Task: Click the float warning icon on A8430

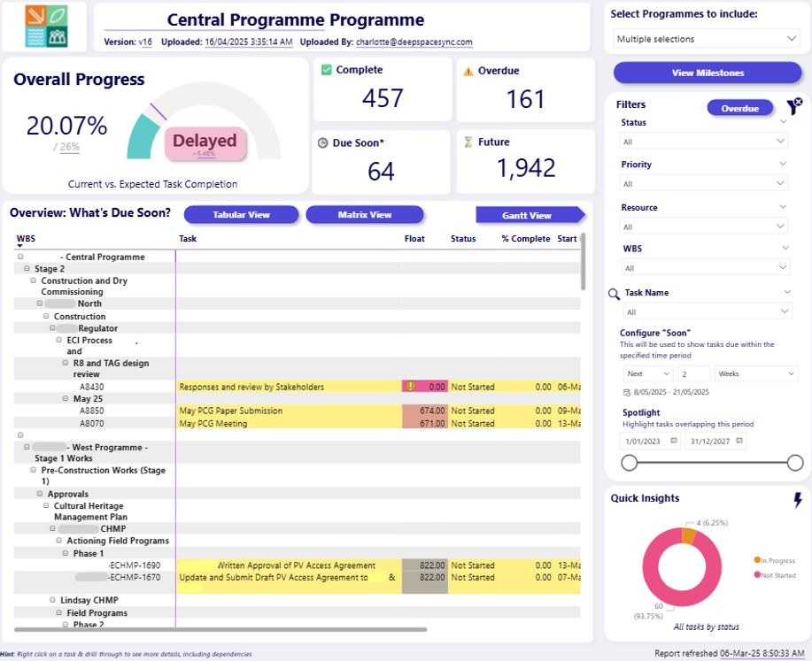Action: [411, 386]
